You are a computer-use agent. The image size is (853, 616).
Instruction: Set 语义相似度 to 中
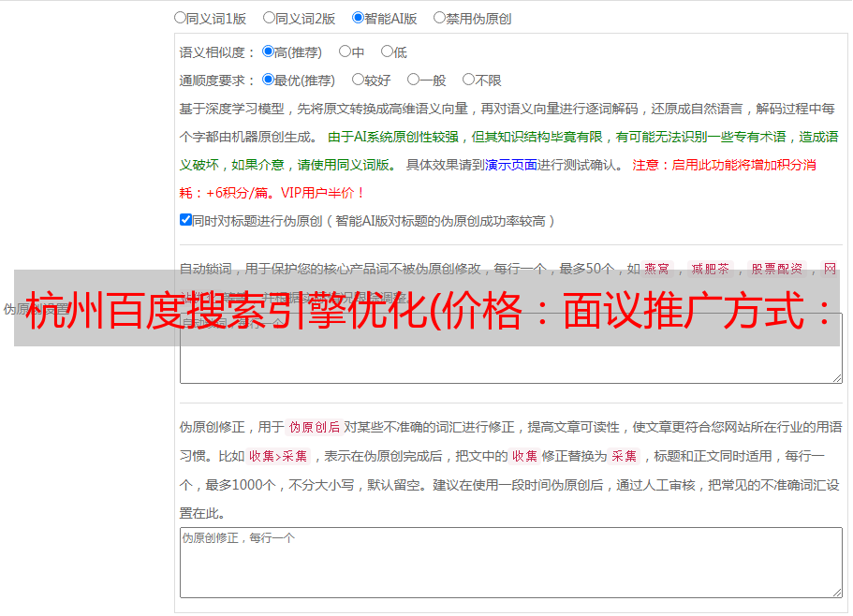tap(345, 51)
